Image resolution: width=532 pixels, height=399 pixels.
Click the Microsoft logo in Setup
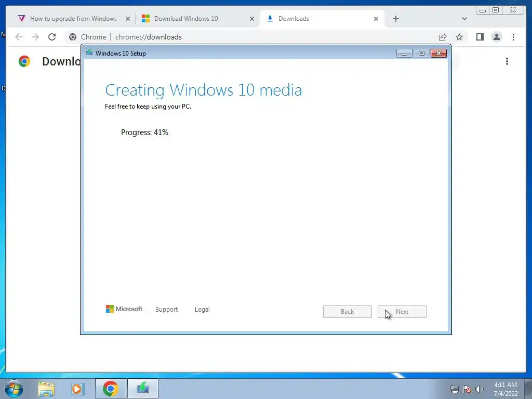[x=124, y=309]
